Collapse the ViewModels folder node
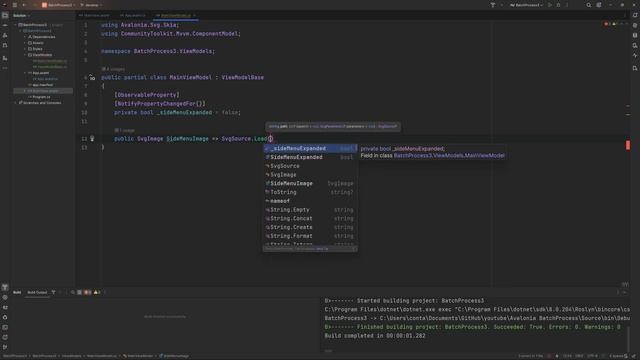Image resolution: width=640 pixels, height=360 pixels. pos(25,55)
